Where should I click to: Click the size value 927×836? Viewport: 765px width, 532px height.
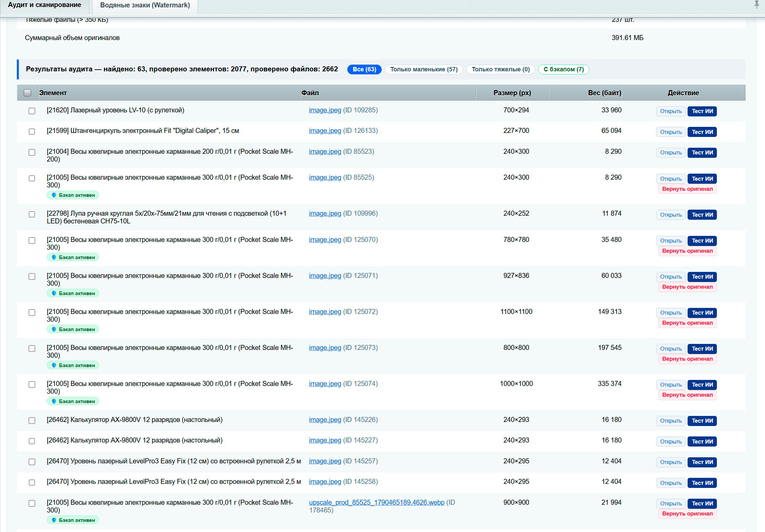(516, 276)
